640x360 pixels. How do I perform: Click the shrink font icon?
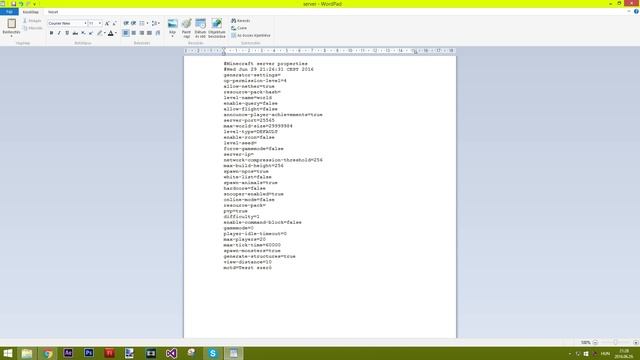(114, 23)
